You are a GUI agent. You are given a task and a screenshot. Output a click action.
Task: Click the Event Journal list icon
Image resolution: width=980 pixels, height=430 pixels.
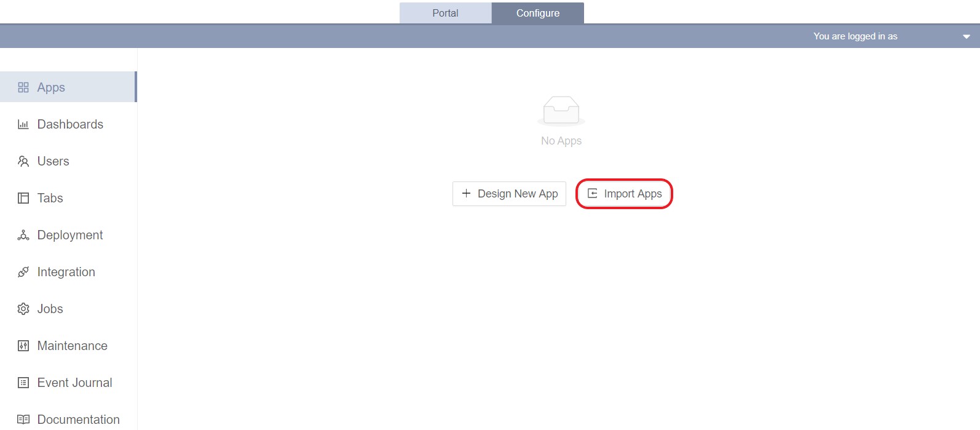(23, 383)
